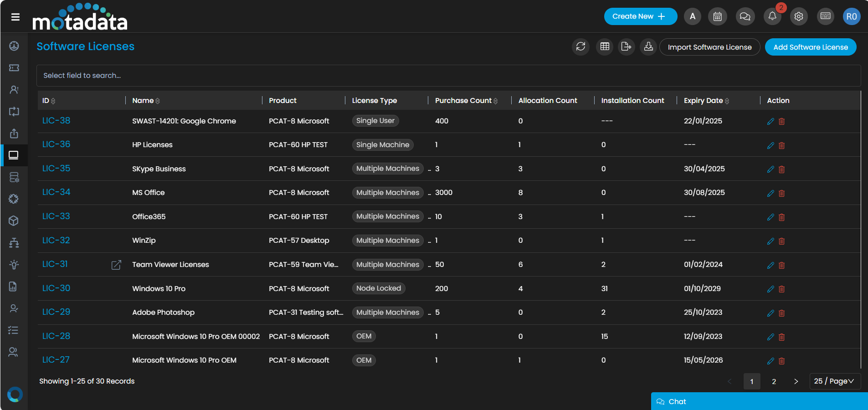Go to page 2 of records
This screenshot has height=410, width=868.
pyautogui.click(x=774, y=381)
